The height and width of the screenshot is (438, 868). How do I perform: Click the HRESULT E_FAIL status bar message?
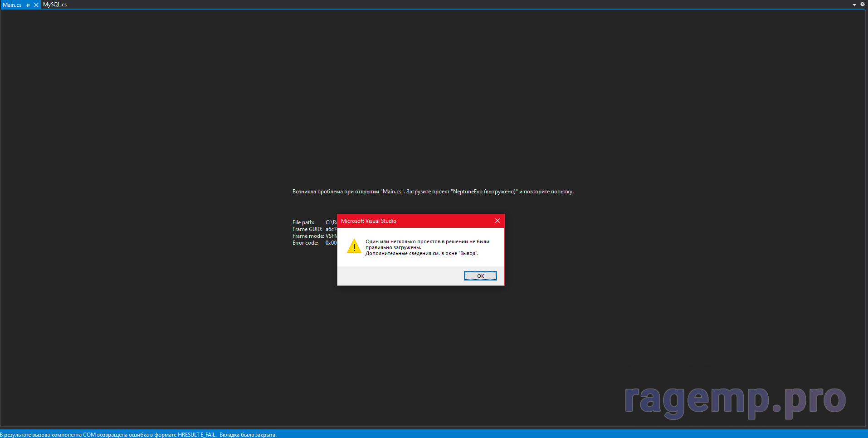(138, 435)
